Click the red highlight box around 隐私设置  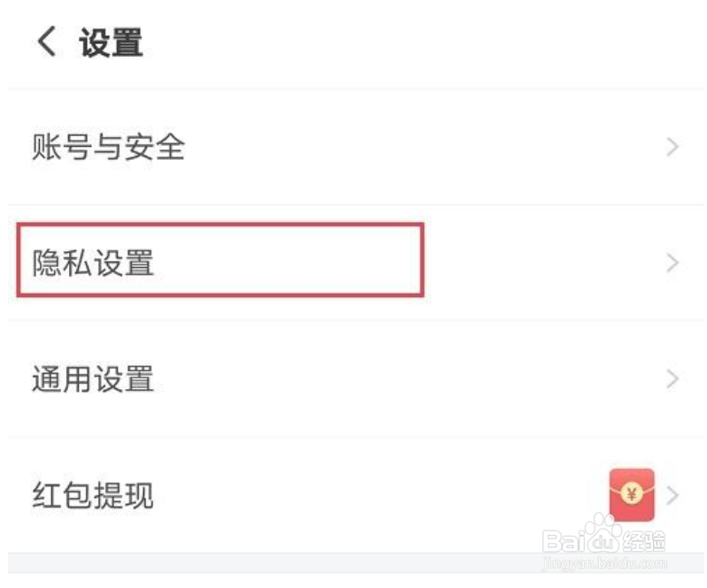pos(220,260)
